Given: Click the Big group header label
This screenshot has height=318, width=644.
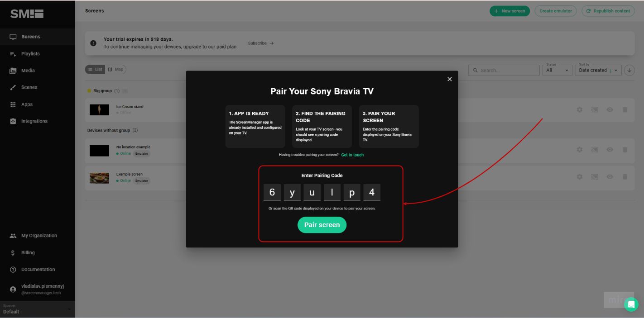Looking at the screenshot, I should (x=102, y=91).
